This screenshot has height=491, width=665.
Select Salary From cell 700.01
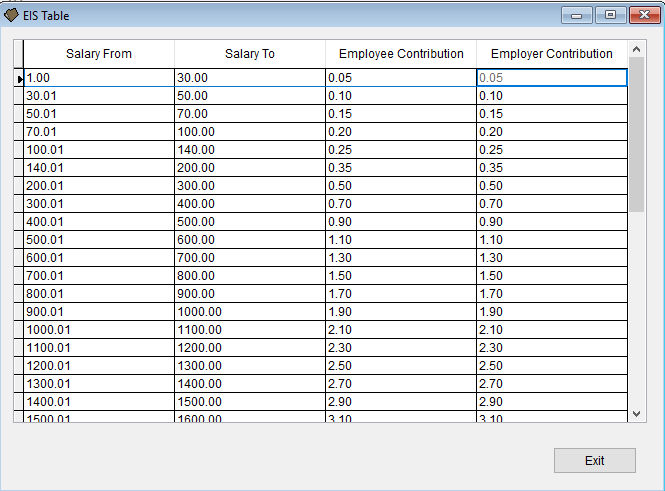pos(99,276)
